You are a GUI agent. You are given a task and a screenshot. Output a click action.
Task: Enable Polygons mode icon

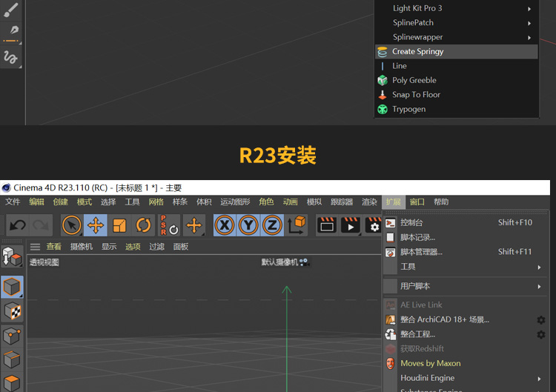(x=12, y=382)
